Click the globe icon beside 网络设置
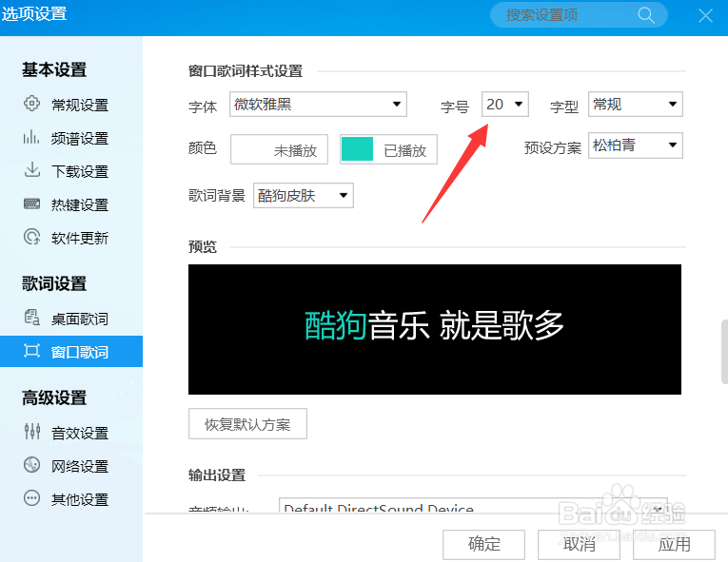This screenshot has width=728, height=562. tap(31, 465)
